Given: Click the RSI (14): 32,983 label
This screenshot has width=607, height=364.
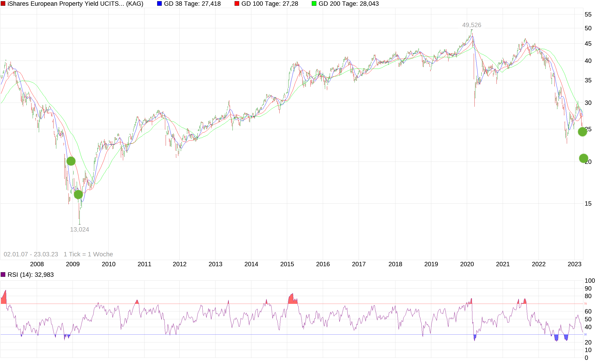Looking at the screenshot, I should tap(31, 274).
